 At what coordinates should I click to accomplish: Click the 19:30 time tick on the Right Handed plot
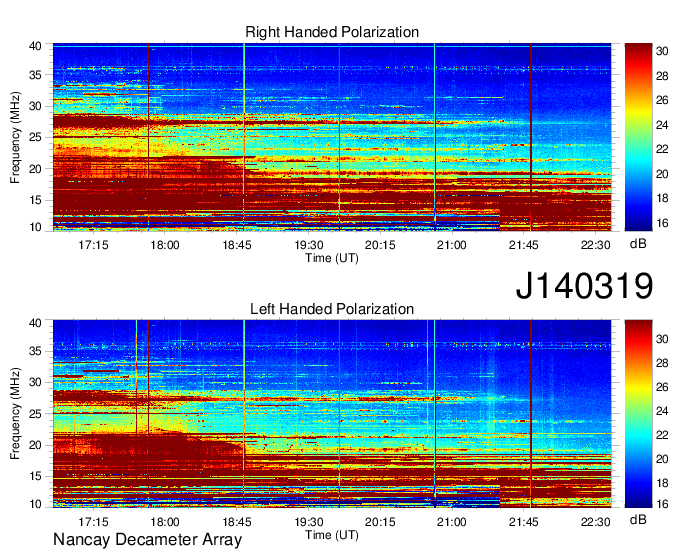tap(308, 245)
